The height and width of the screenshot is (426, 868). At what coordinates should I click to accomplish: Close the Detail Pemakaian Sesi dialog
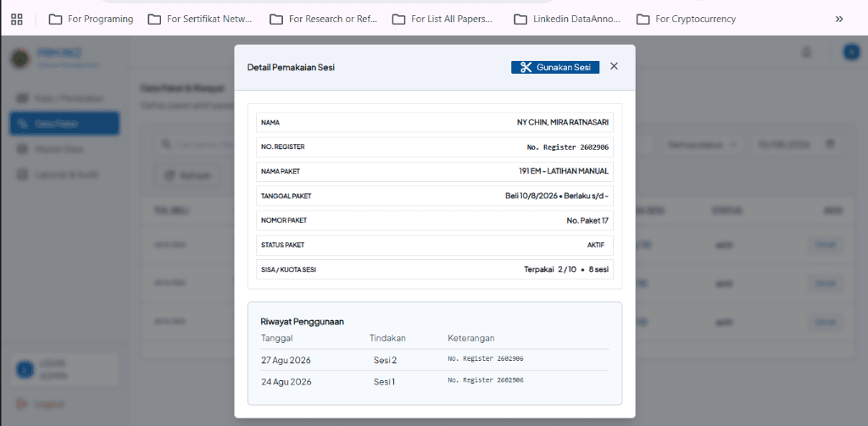614,66
